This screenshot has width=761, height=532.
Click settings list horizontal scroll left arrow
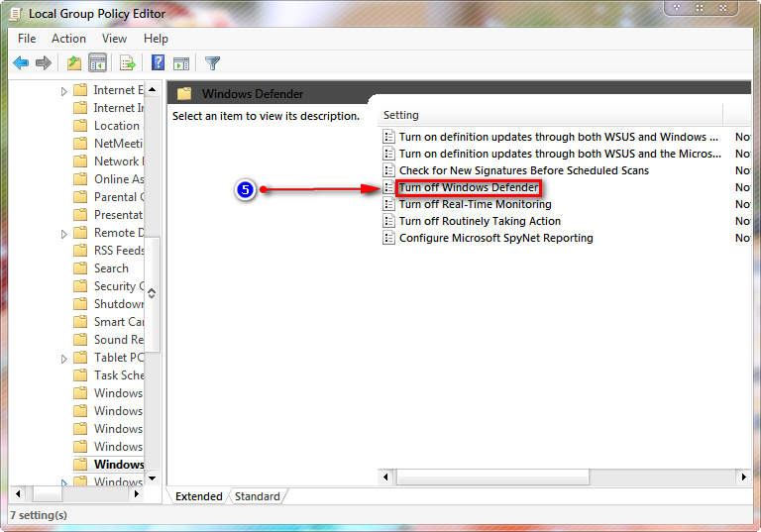point(385,478)
